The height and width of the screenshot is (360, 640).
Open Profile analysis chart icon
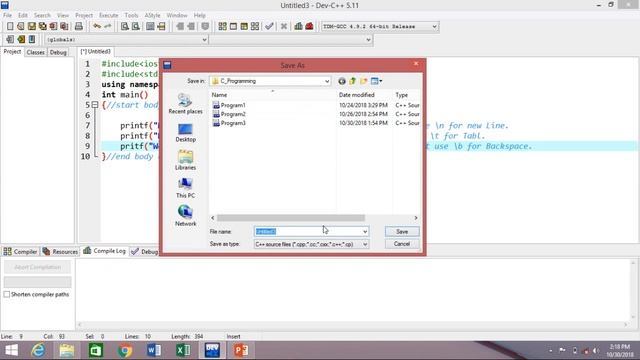[298, 27]
